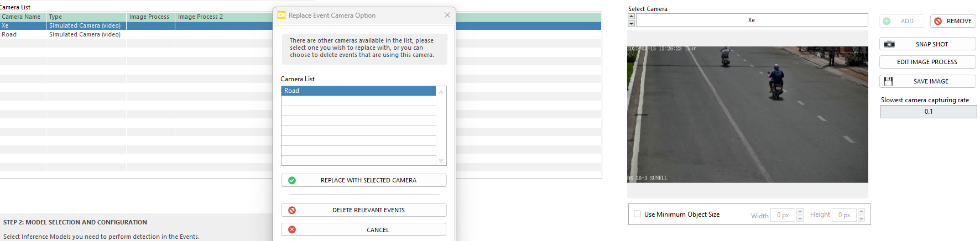Click the Slowest camera capturing rate field
Screen dimensions: 980x241
point(929,112)
